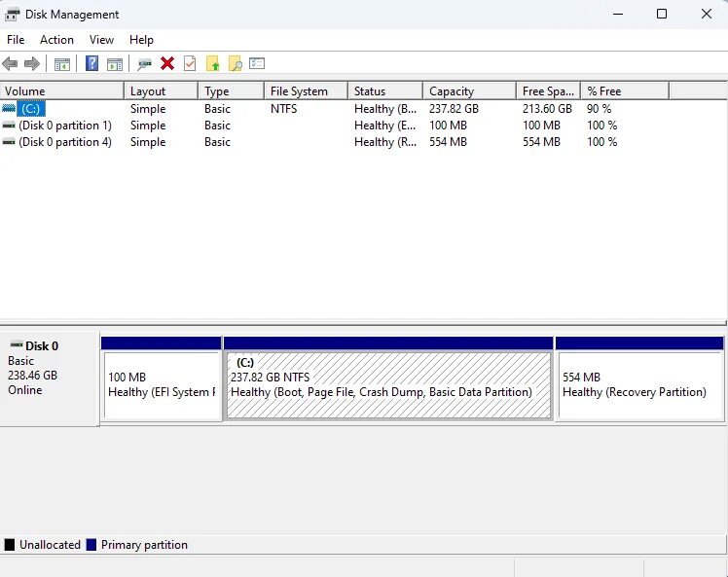
Task: Sort by the Capacity column header
Action: coord(469,91)
